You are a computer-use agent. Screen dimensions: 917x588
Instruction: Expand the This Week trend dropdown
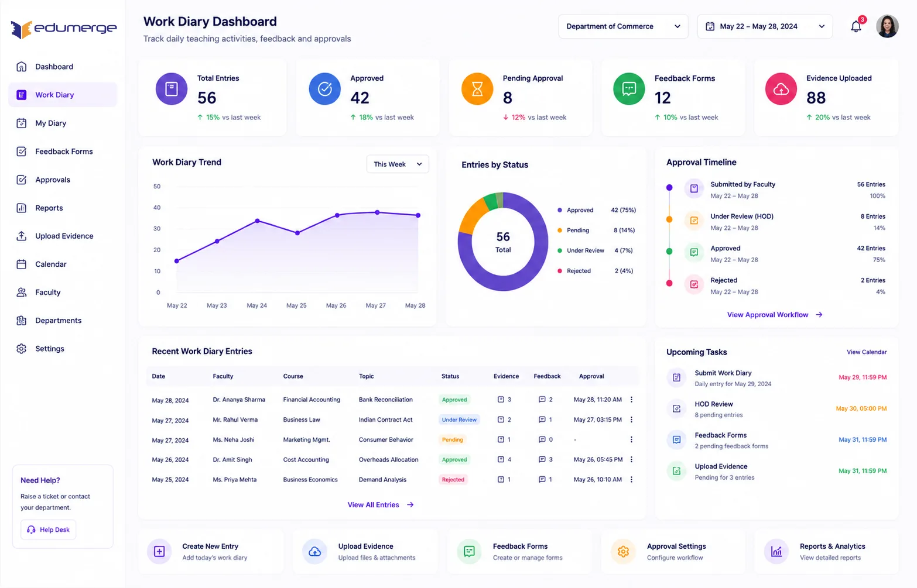point(398,164)
